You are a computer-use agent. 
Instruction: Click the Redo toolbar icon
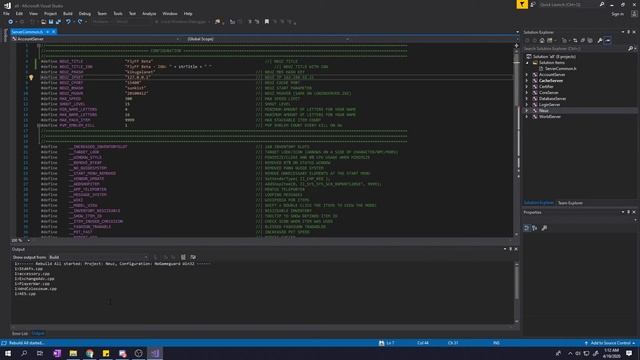pyautogui.click(x=80, y=22)
